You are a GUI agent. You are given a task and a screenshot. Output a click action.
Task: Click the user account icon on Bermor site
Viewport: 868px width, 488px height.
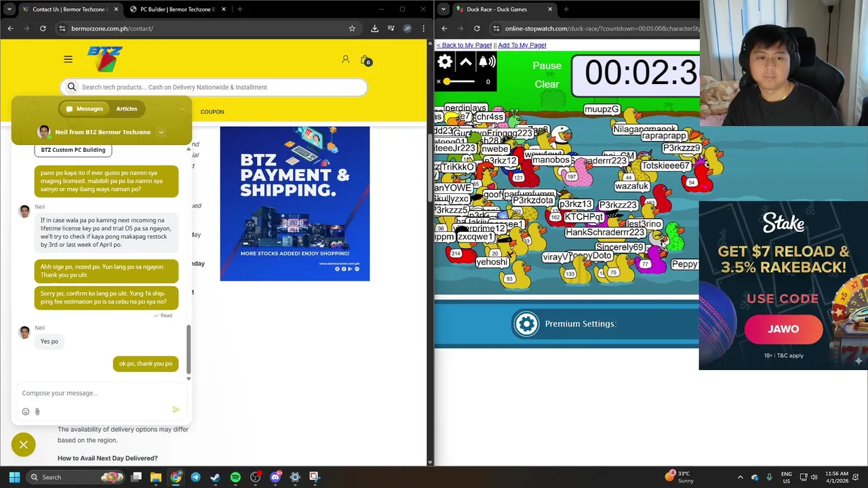point(345,60)
